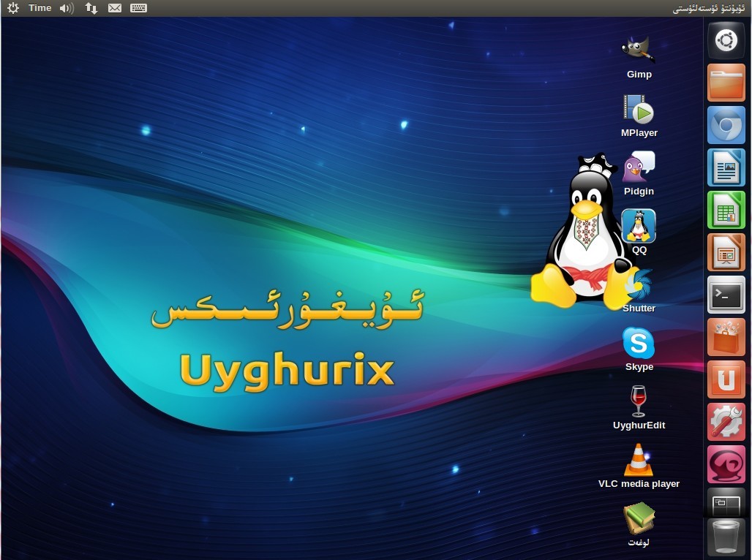Open the Pidgin messenger icon
The width and height of the screenshot is (752, 560).
coord(639,167)
